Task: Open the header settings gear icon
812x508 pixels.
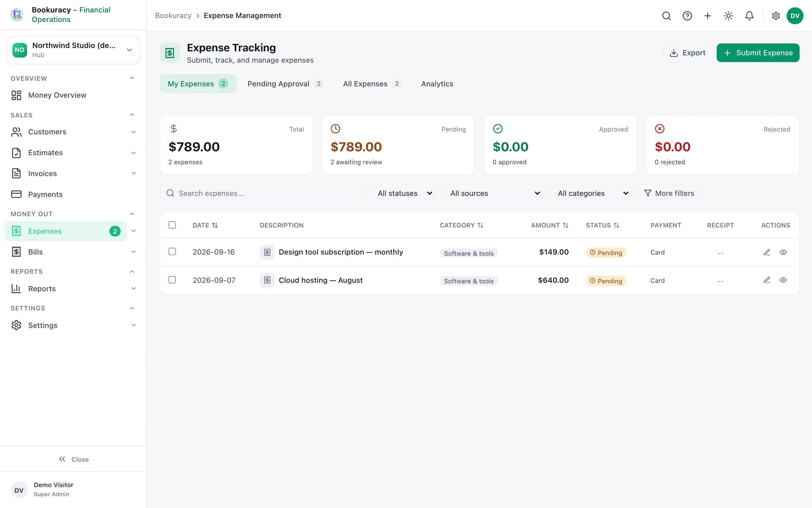Action: pyautogui.click(x=776, y=16)
